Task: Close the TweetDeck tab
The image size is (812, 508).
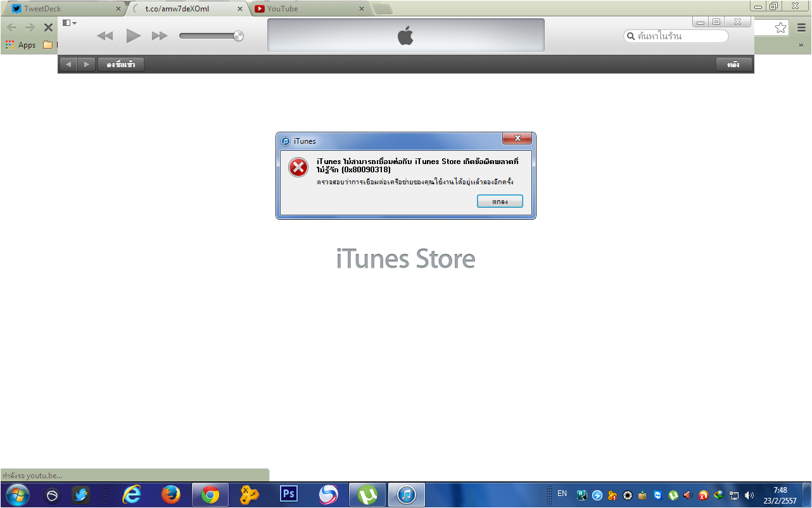Action: (x=118, y=10)
